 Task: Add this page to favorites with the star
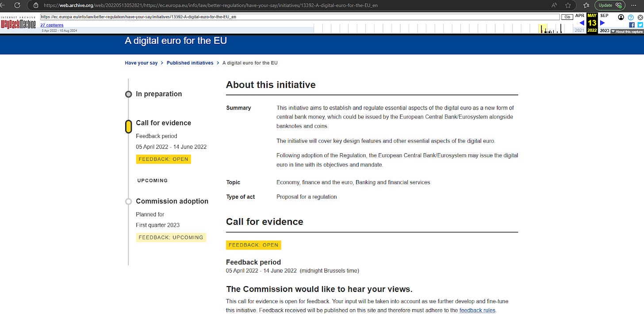click(x=567, y=5)
